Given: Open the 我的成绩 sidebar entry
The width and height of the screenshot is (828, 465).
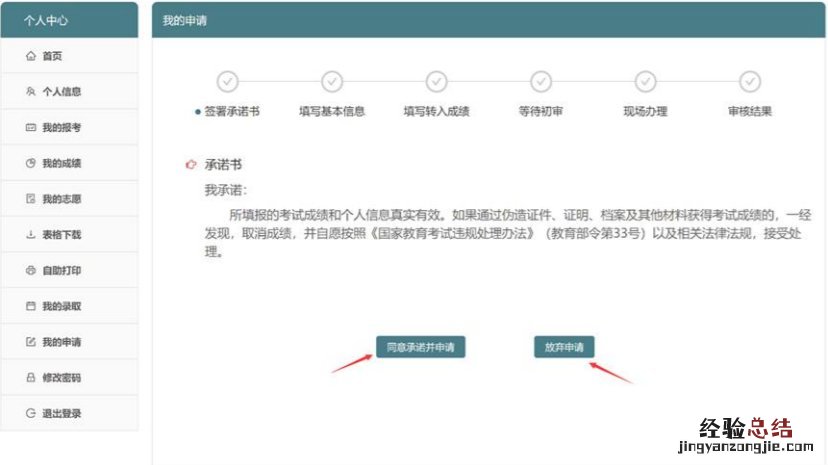Looking at the screenshot, I should (x=69, y=163).
